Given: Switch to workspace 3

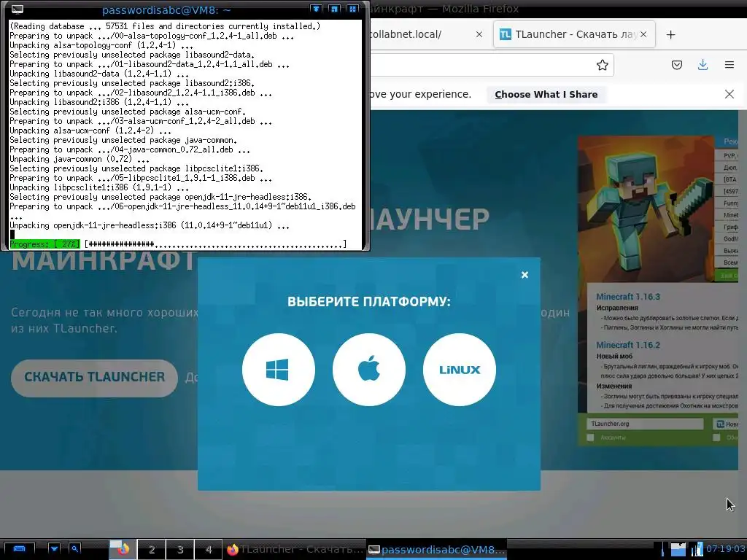Looking at the screenshot, I should [180, 550].
